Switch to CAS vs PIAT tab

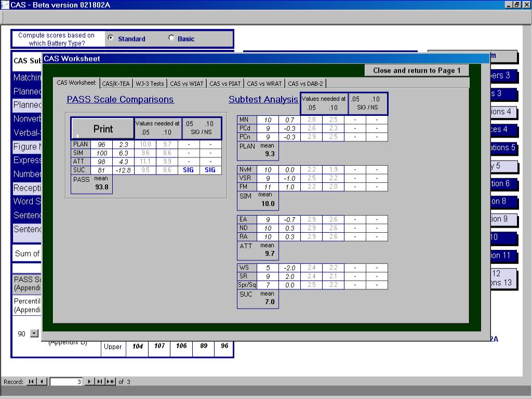(x=225, y=84)
